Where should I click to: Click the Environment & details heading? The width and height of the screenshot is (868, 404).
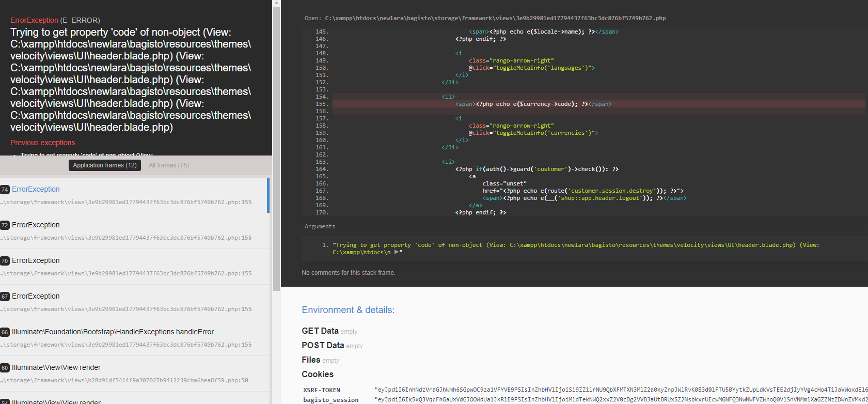coord(348,310)
